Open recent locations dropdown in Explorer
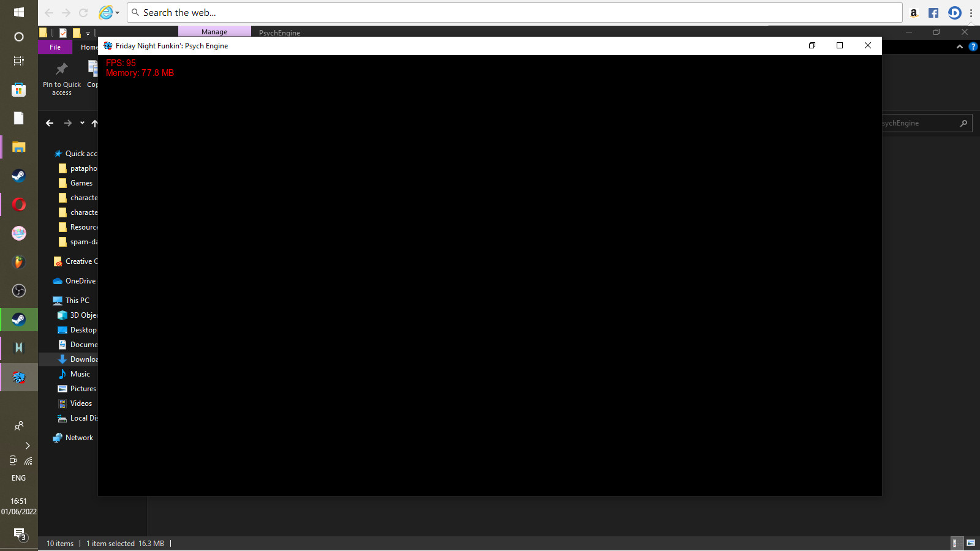 click(x=82, y=123)
